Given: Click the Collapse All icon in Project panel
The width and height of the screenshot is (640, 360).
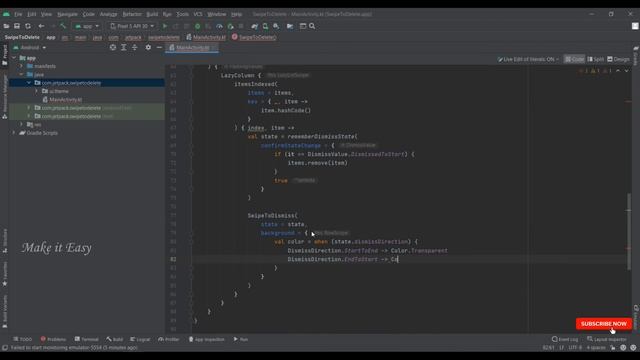Looking at the screenshot, I should coord(135,47).
